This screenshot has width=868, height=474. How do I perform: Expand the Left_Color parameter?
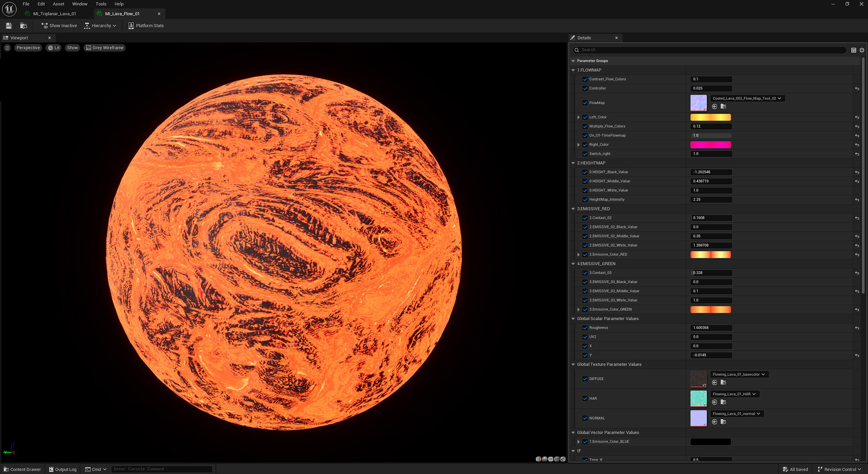[578, 117]
